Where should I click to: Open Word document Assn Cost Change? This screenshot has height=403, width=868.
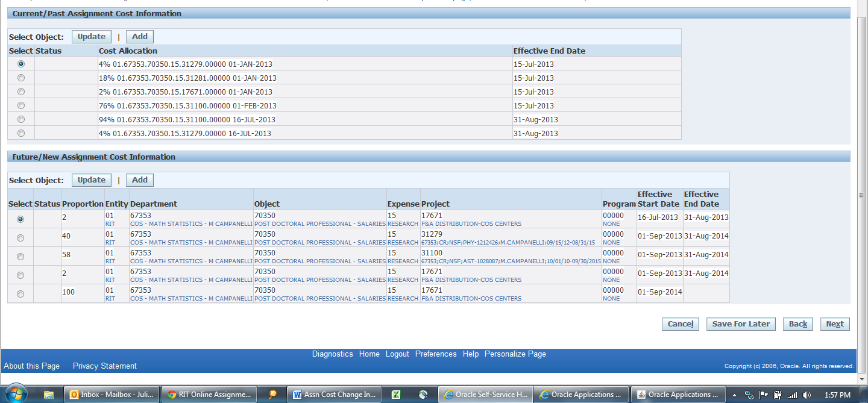click(334, 395)
